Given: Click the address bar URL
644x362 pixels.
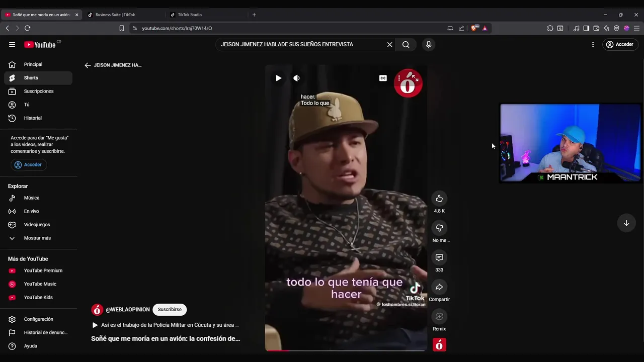Looking at the screenshot, I should click(x=177, y=28).
